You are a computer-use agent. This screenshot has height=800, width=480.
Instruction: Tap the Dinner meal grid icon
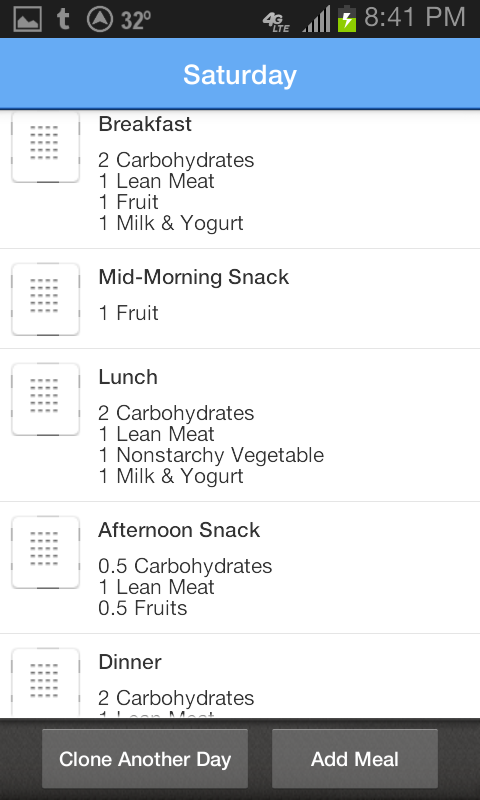(x=45, y=683)
